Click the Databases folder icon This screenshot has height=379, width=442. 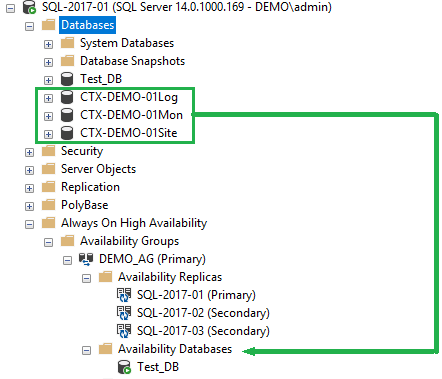[x=48, y=25]
